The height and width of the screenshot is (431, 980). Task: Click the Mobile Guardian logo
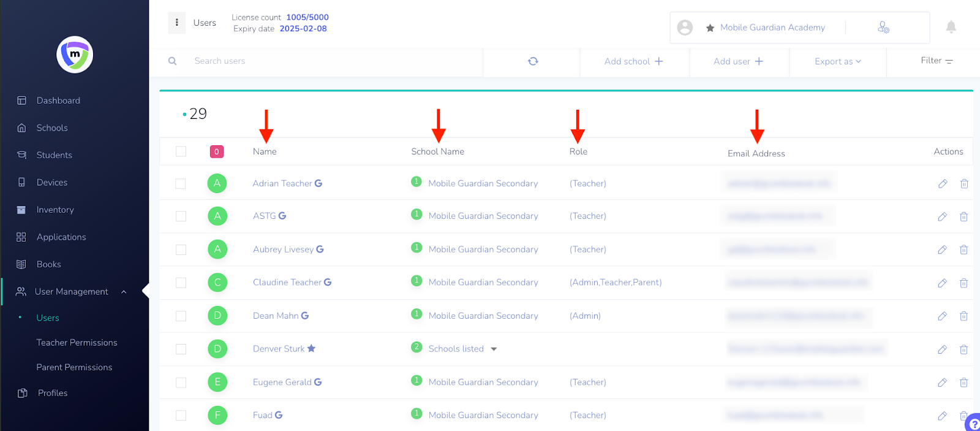pos(75,55)
